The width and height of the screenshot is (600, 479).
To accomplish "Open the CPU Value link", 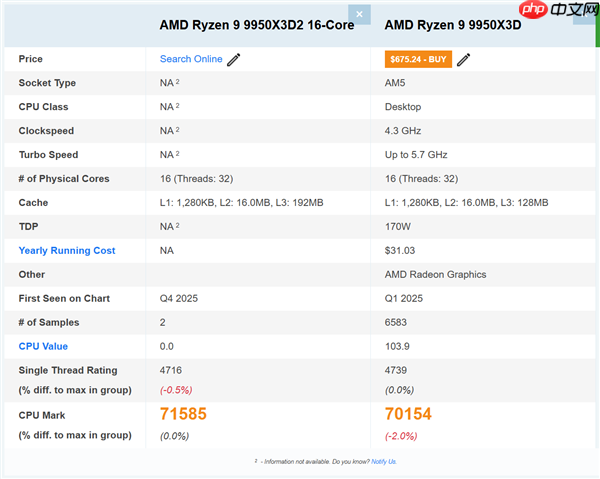I will (x=43, y=346).
